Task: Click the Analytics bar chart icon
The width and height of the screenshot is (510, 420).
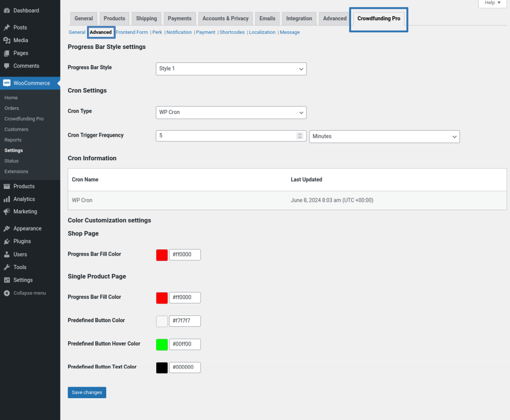Action: coord(7,199)
